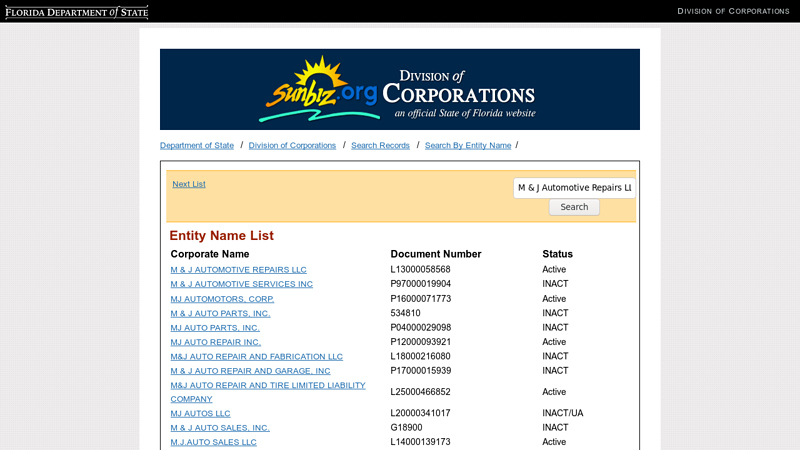Open Division of Corporations header link
Viewport: 800px width, 450px height.
733,11
